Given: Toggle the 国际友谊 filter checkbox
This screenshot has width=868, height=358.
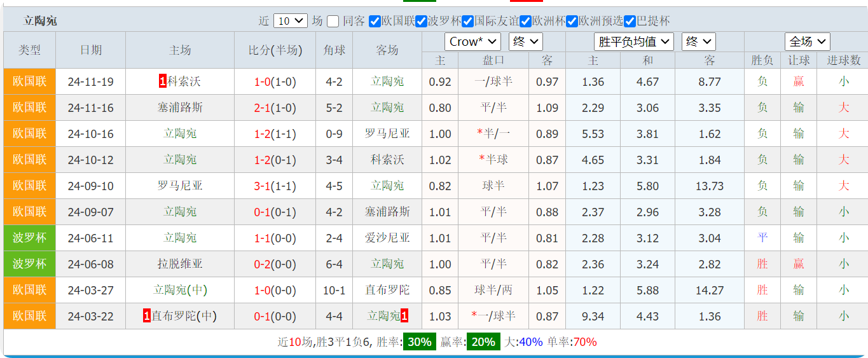Looking at the screenshot, I should 468,21.
